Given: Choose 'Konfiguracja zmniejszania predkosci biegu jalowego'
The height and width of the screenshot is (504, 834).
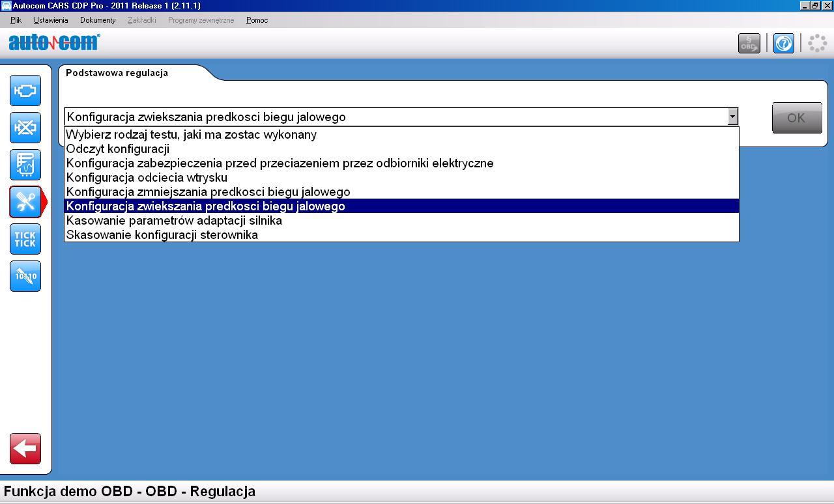Looking at the screenshot, I should tap(401, 191).
